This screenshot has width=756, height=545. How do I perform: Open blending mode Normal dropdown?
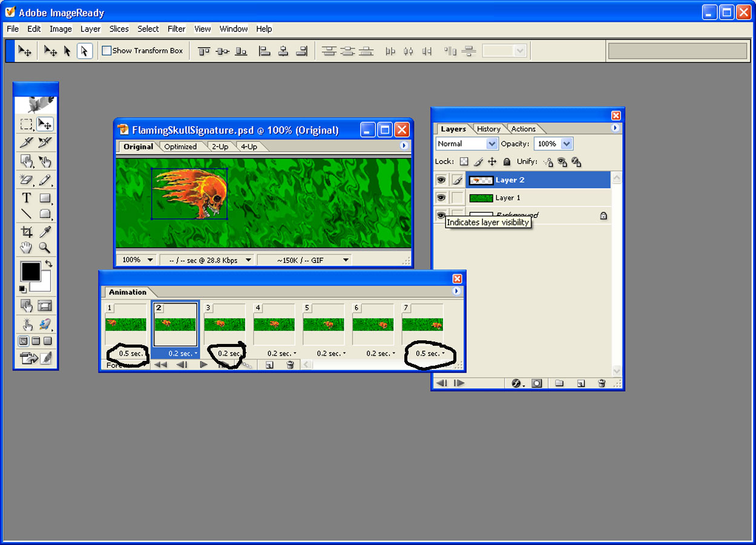[x=467, y=144]
